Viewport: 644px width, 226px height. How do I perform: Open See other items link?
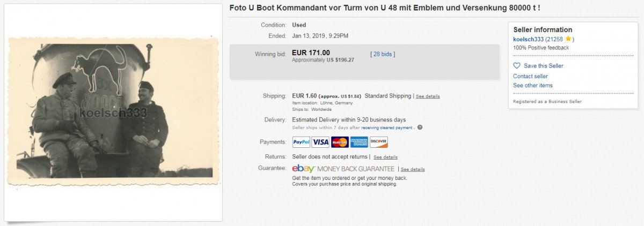click(x=532, y=86)
